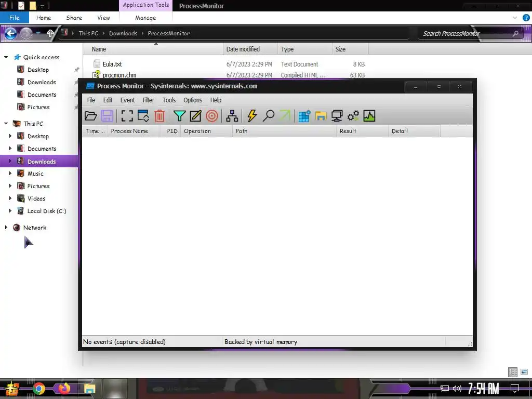Open the blue File tab in Explorer
This screenshot has height=399, width=532.
coord(14,18)
